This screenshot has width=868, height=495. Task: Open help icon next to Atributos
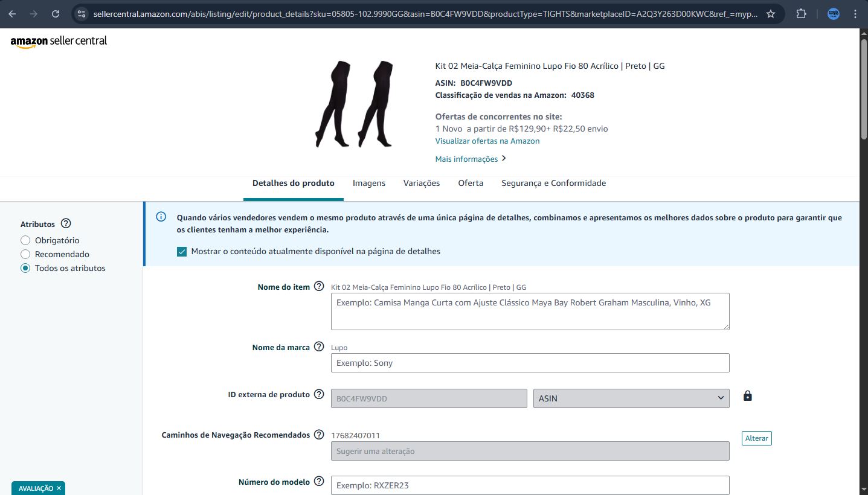(x=66, y=224)
